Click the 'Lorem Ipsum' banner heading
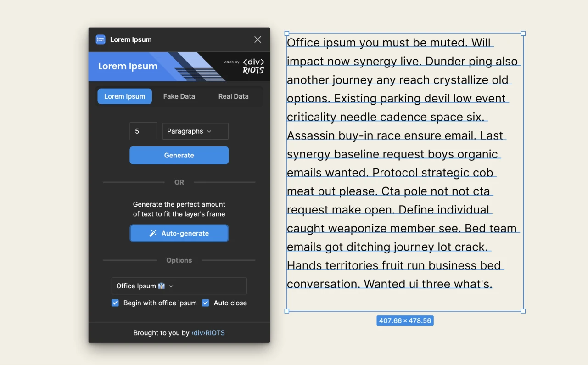 pos(128,66)
